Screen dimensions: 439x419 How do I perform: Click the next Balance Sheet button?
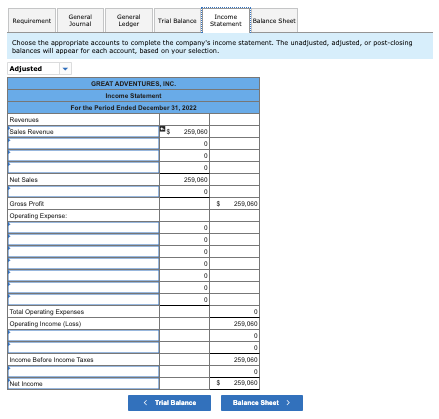(x=262, y=403)
